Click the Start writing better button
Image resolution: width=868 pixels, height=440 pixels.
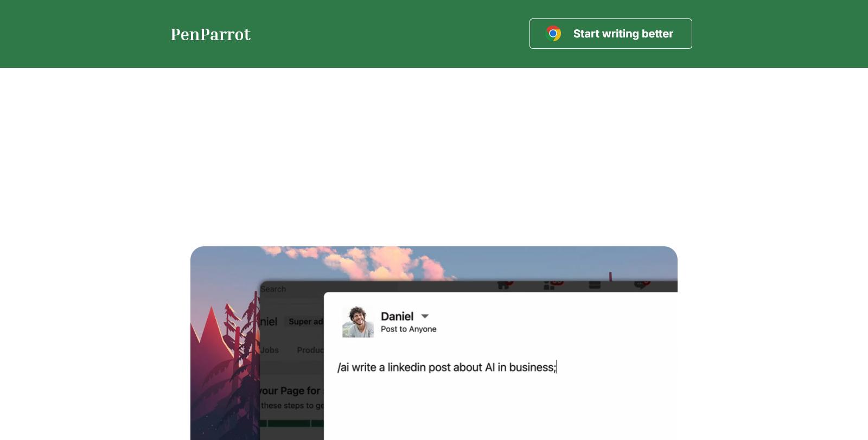(x=610, y=34)
